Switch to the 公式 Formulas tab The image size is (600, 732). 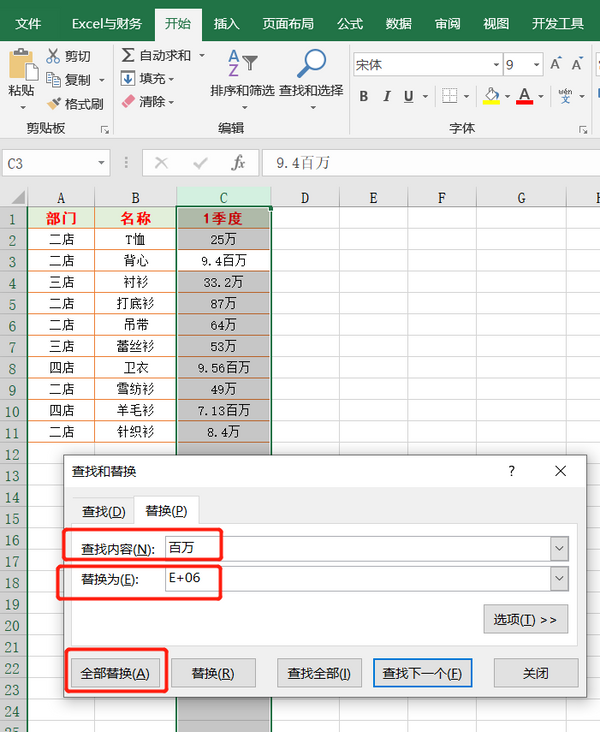coord(350,23)
